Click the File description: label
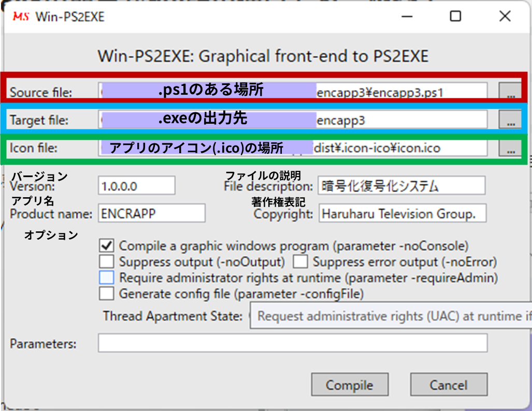532x411 pixels. click(x=268, y=186)
